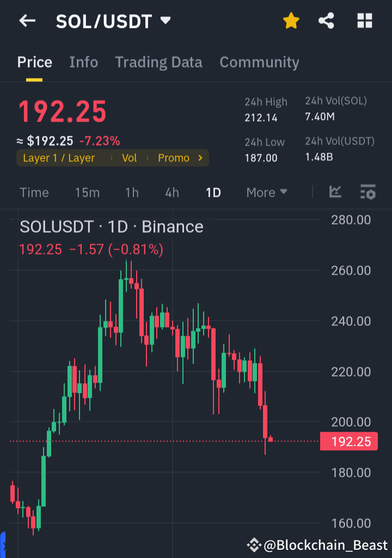Switch to the Trading Data tab

coord(158,62)
